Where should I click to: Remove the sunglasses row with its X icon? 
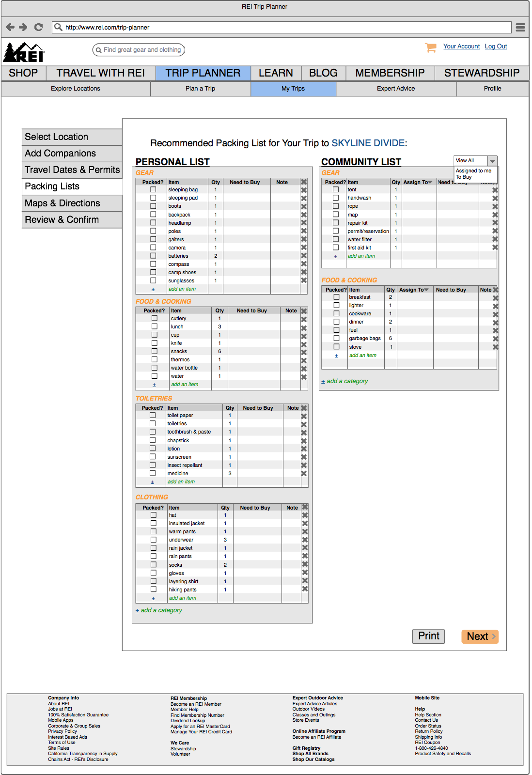click(304, 280)
